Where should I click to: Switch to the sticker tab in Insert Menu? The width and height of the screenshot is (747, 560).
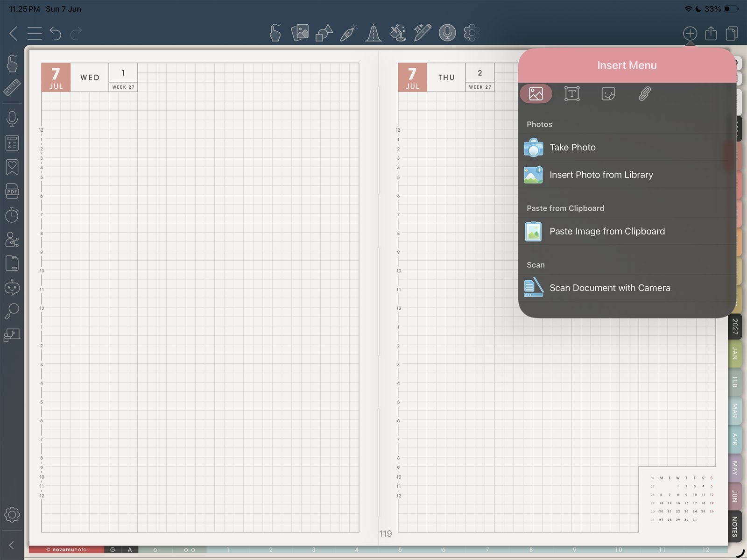point(608,94)
